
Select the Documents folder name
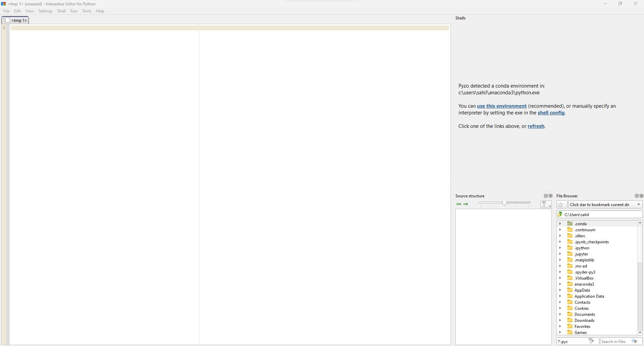pos(585,314)
